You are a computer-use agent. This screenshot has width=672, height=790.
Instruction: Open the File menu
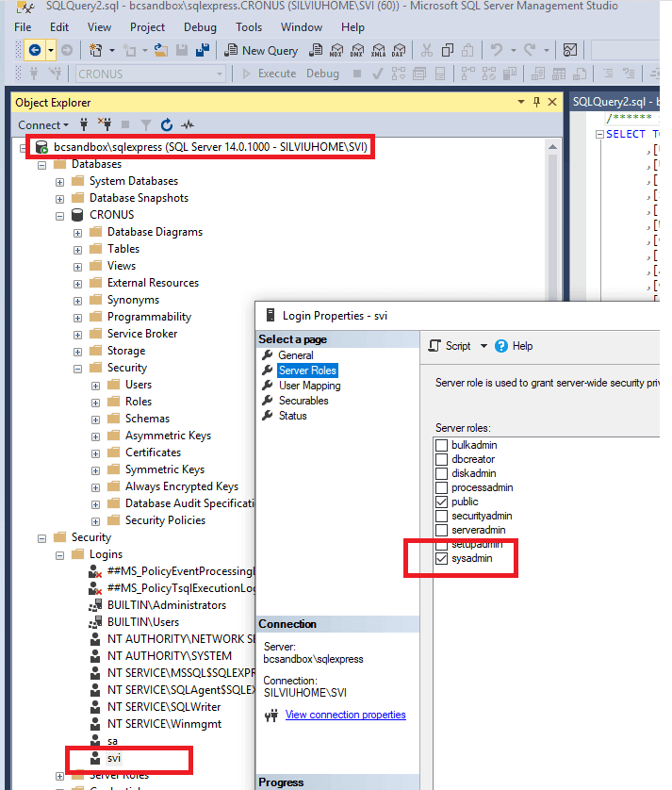coord(23,27)
